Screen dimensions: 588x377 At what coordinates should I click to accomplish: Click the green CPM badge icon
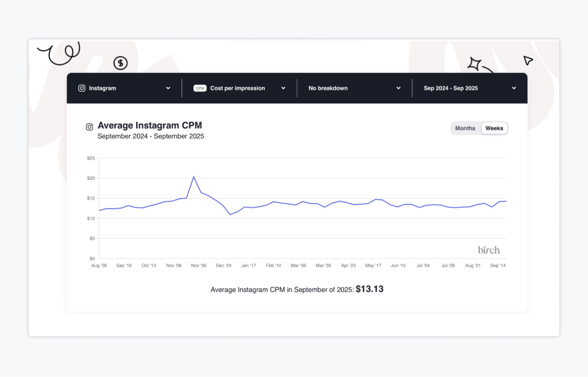coord(200,88)
